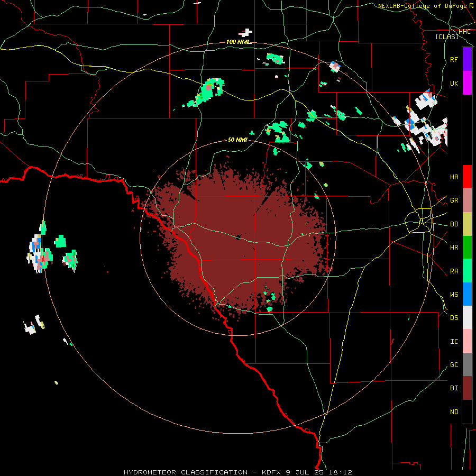Viewport: 476px width, 476px height.
Task: Click the dark red BI biological swatch
Action: point(467,388)
